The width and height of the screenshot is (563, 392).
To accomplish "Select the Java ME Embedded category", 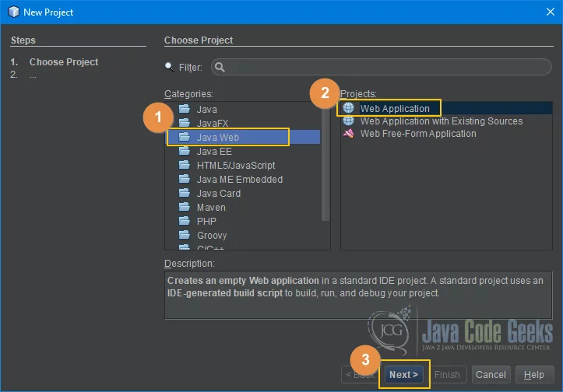I will (244, 179).
